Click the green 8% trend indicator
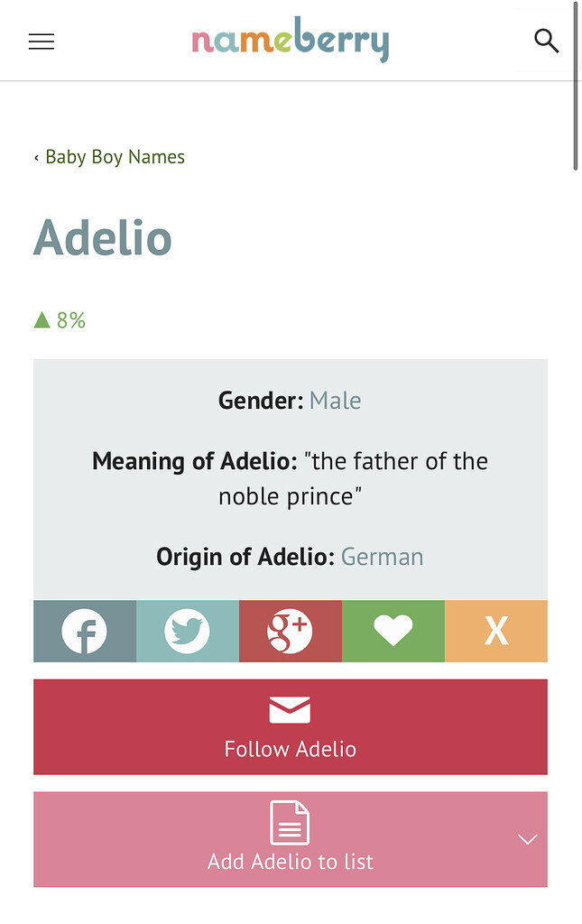 (x=60, y=320)
